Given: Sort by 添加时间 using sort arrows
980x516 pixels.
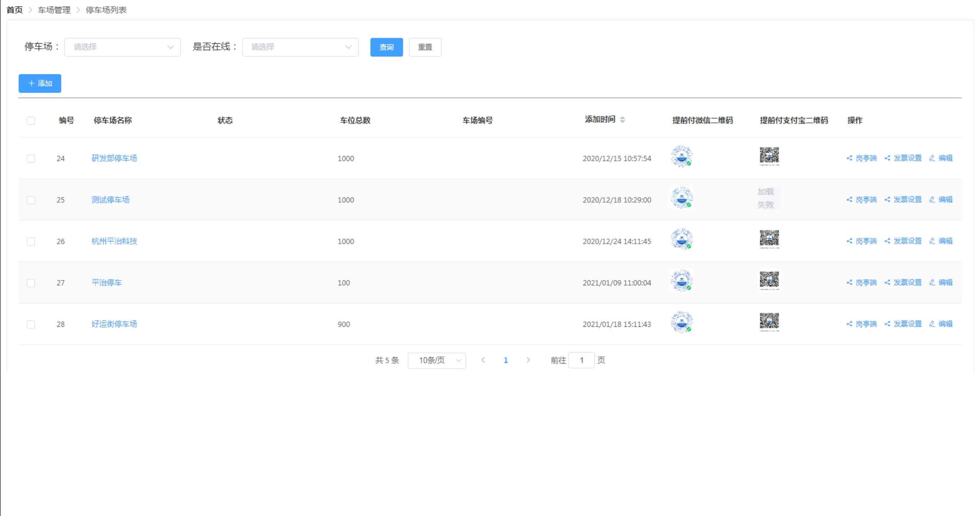Looking at the screenshot, I should click(x=622, y=120).
